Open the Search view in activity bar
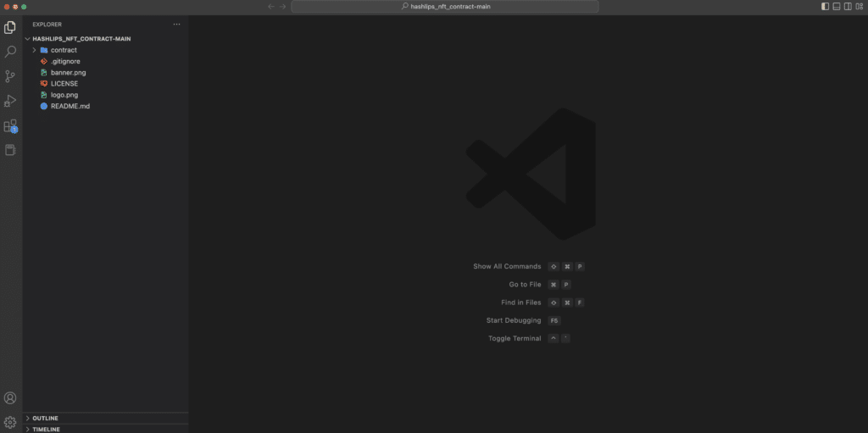 [10, 52]
